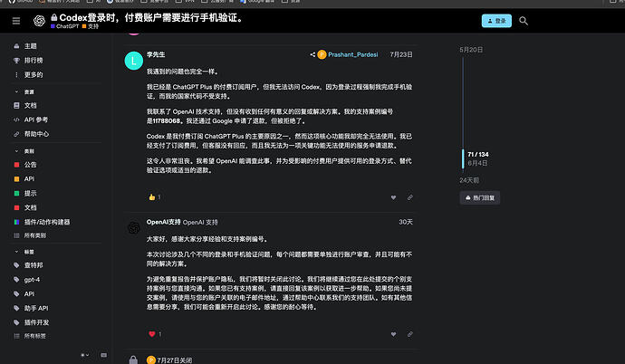Click the 支持 category badge in header

(91, 26)
